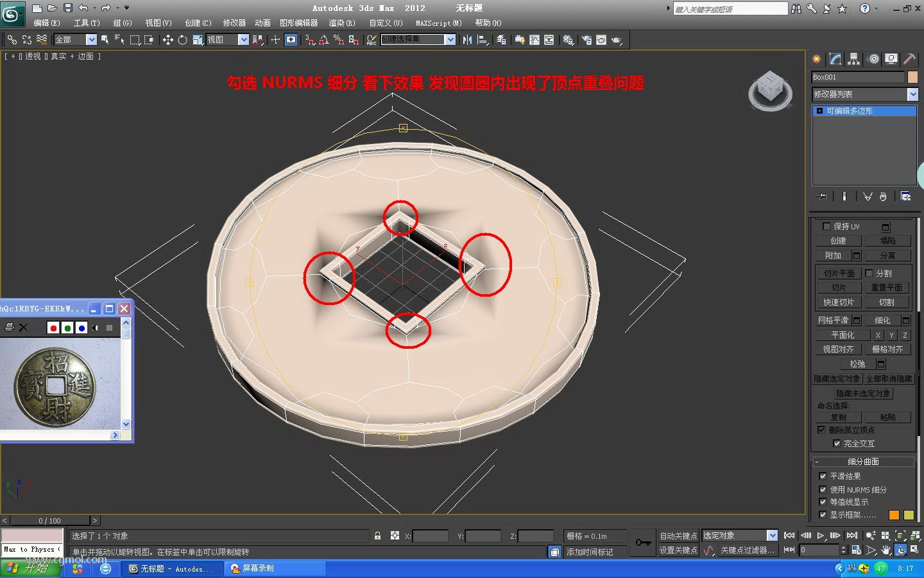Click the Box001 object name field

(x=858, y=77)
